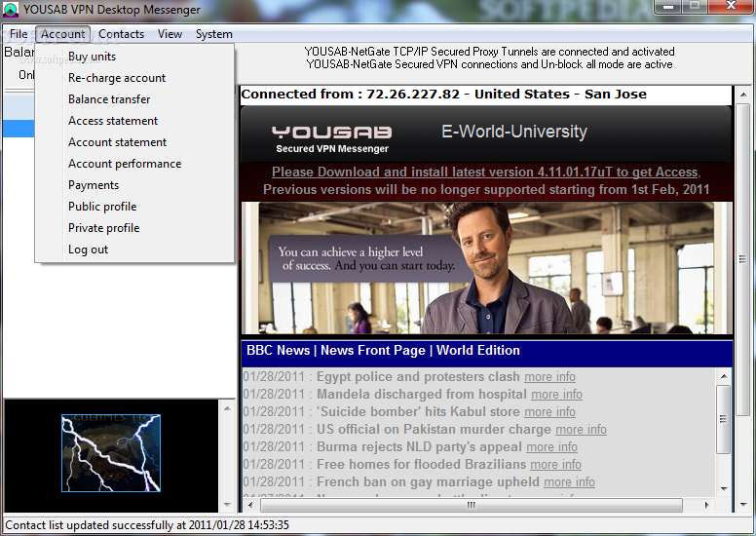Image resolution: width=756 pixels, height=536 pixels.
Task: Open more info for Egypt police story
Action: [549, 376]
